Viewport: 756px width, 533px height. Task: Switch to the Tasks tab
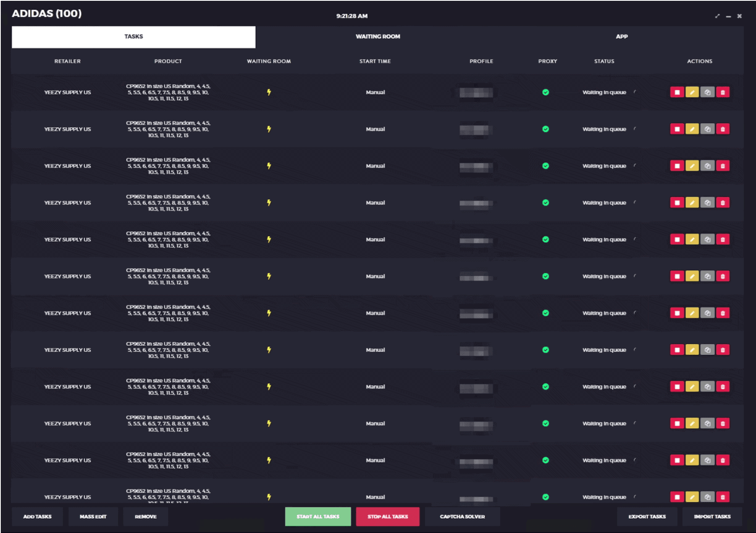(134, 37)
